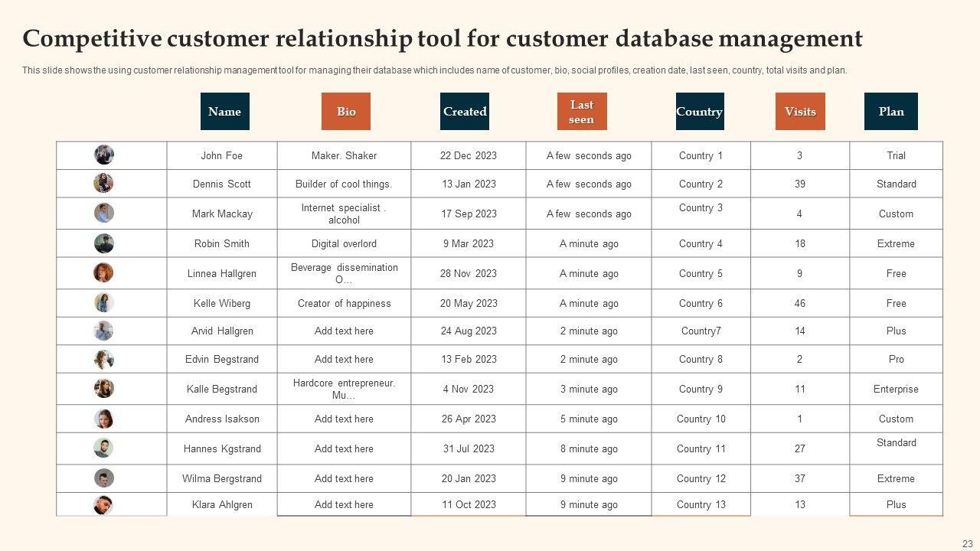
Task: Select Wilma Bergstrand's name cell
Action: 222,478
